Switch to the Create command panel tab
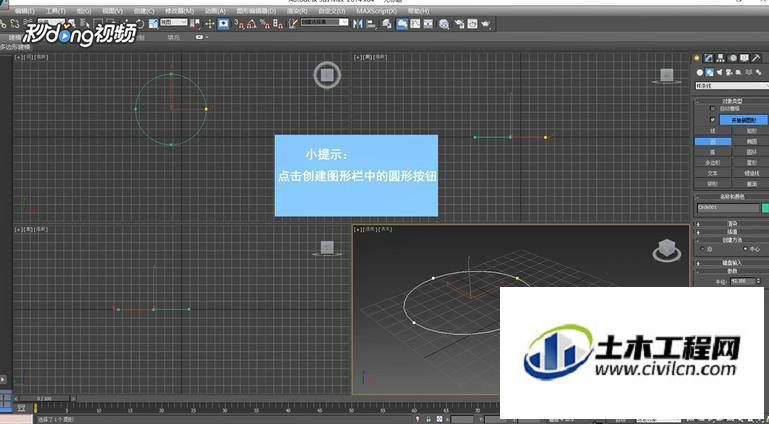The width and height of the screenshot is (769, 424). pos(696,58)
